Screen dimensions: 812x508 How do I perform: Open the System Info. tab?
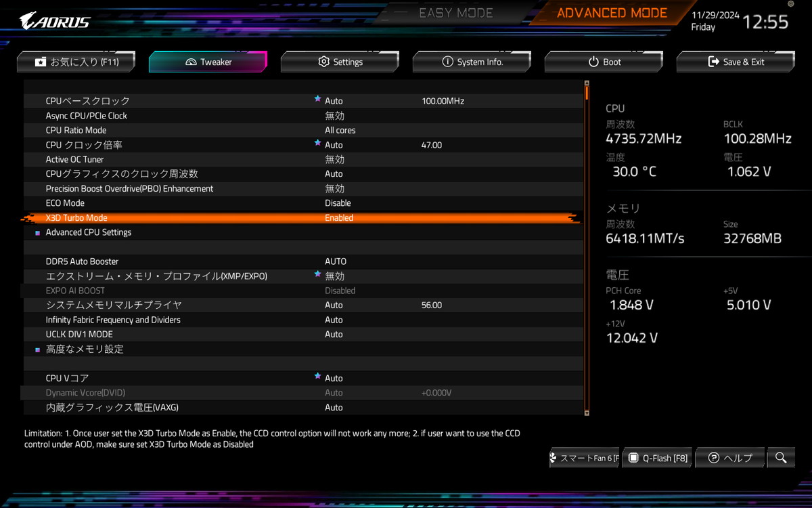472,62
